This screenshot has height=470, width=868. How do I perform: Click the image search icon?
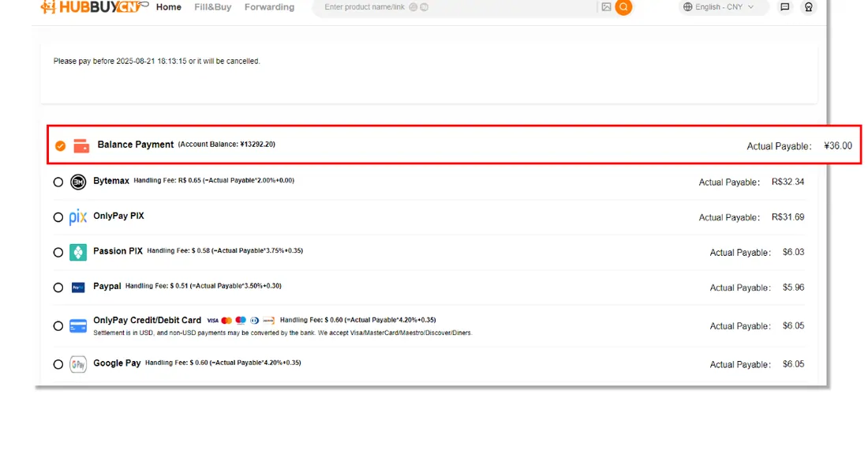(606, 7)
